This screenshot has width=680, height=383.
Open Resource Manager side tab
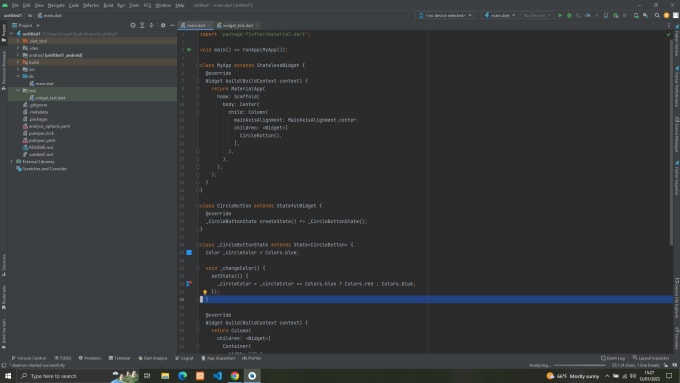(3, 70)
